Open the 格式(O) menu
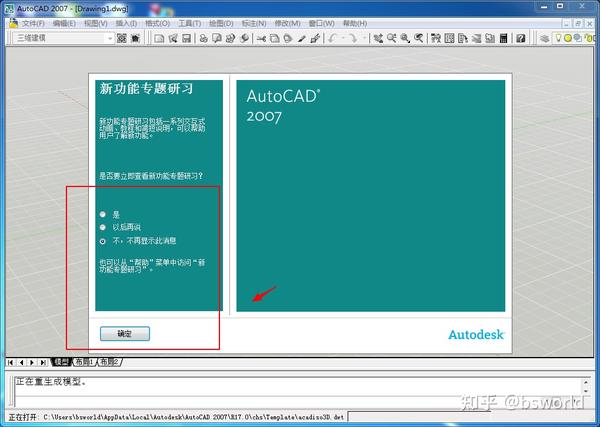 pos(157,24)
